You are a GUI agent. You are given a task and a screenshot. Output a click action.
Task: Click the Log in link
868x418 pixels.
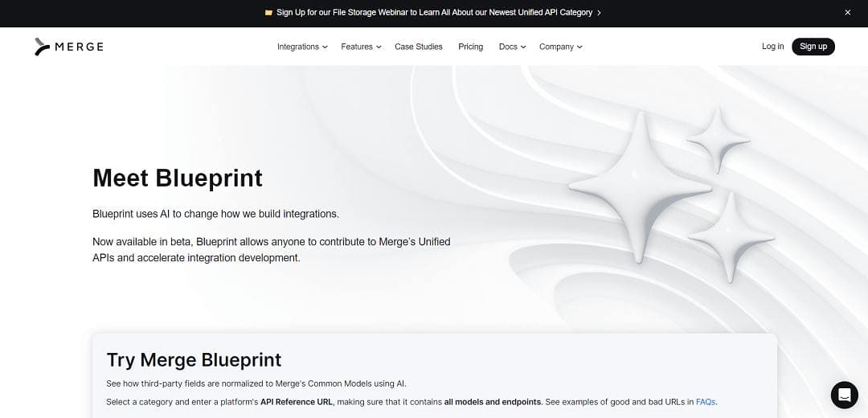pyautogui.click(x=772, y=47)
